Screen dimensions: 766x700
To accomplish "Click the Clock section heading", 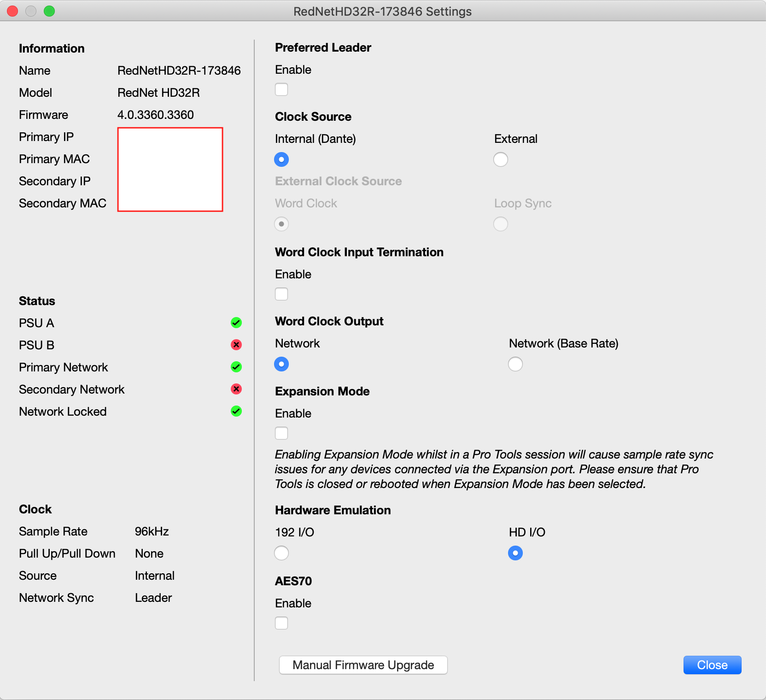I will [x=35, y=509].
